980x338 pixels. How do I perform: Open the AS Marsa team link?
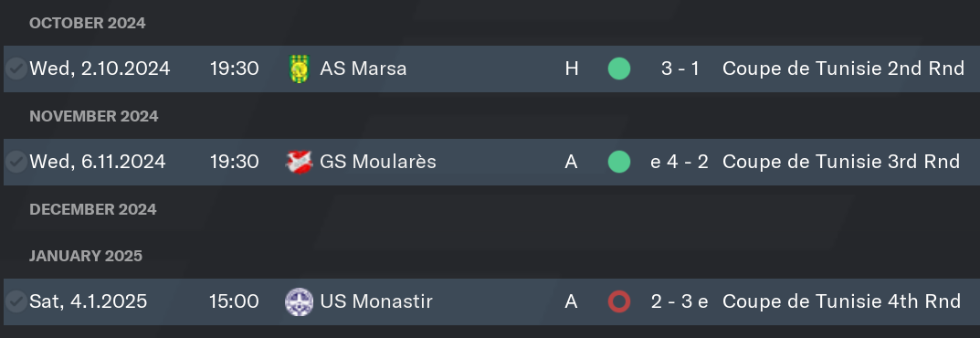click(x=364, y=69)
